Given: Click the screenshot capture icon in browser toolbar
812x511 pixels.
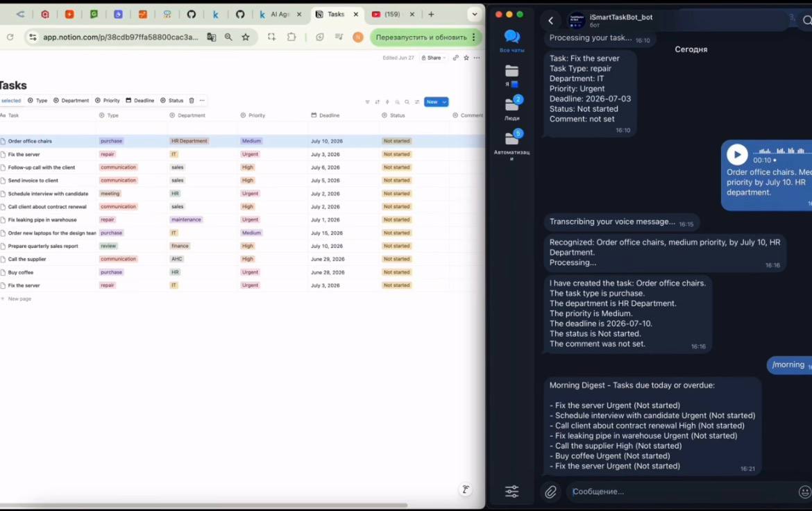Looking at the screenshot, I should [271, 37].
